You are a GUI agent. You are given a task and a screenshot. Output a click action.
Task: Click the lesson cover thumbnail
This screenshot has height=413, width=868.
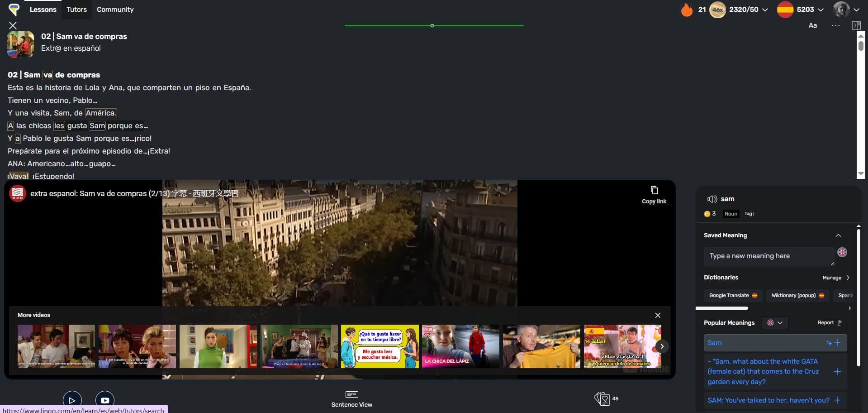20,44
